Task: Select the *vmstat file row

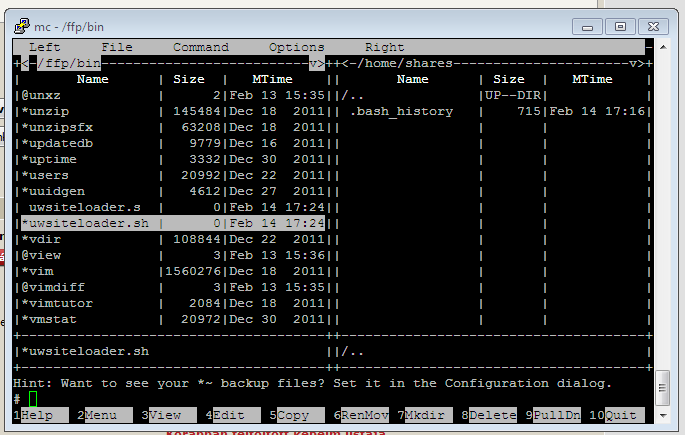Action: [173, 319]
